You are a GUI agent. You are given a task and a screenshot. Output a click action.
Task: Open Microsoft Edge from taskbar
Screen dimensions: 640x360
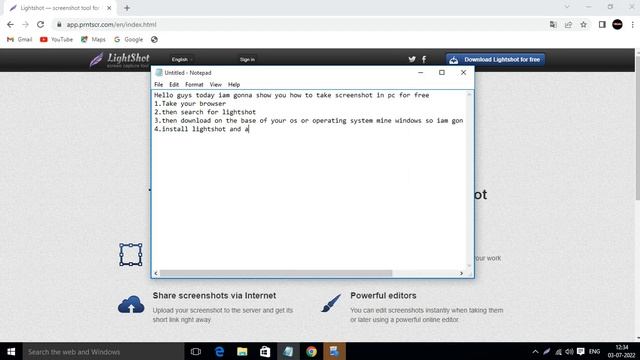[219, 351]
